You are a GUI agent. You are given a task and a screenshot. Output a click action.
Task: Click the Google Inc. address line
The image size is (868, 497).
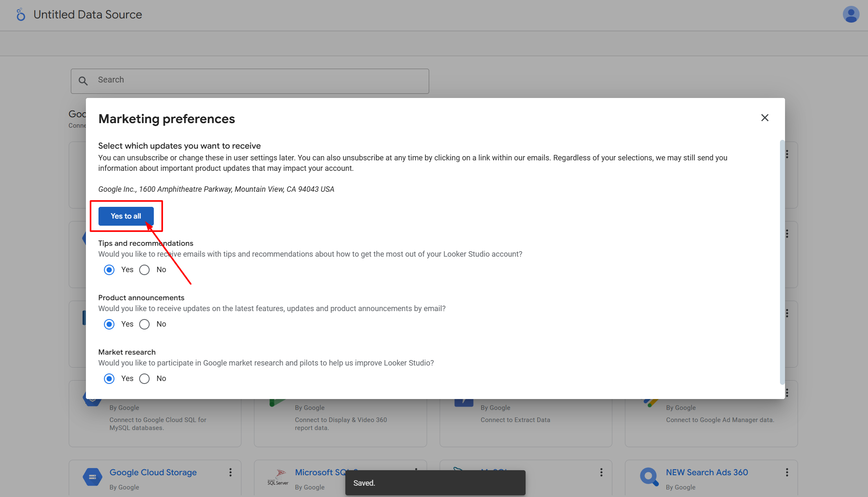click(x=216, y=189)
